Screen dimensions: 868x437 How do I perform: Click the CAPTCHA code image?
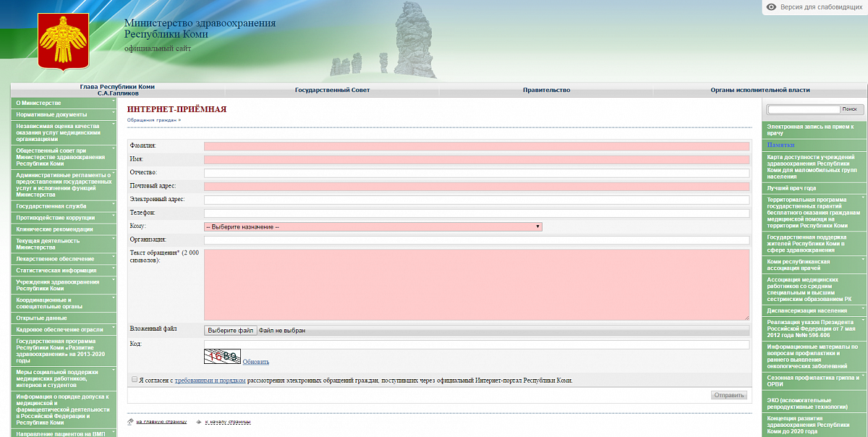point(222,356)
